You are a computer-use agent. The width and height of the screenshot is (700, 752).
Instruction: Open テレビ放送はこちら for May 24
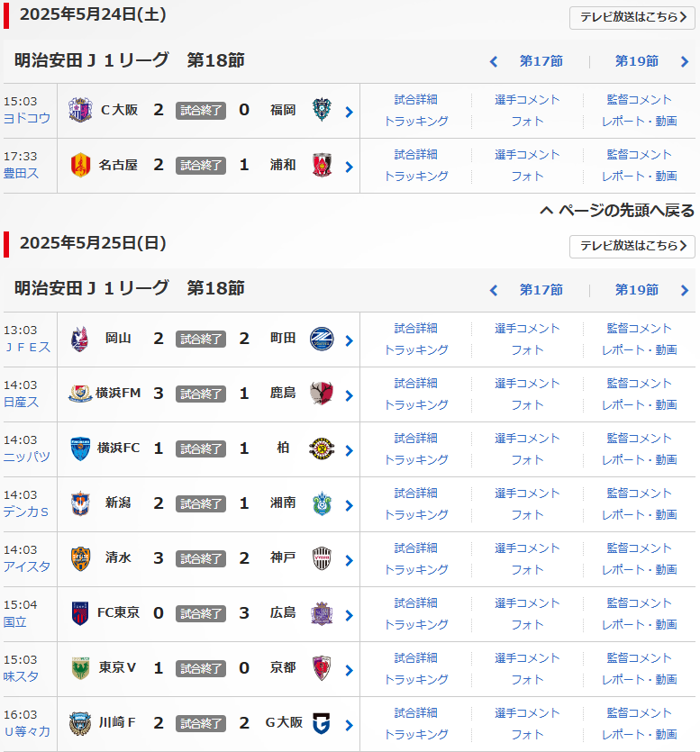632,18
